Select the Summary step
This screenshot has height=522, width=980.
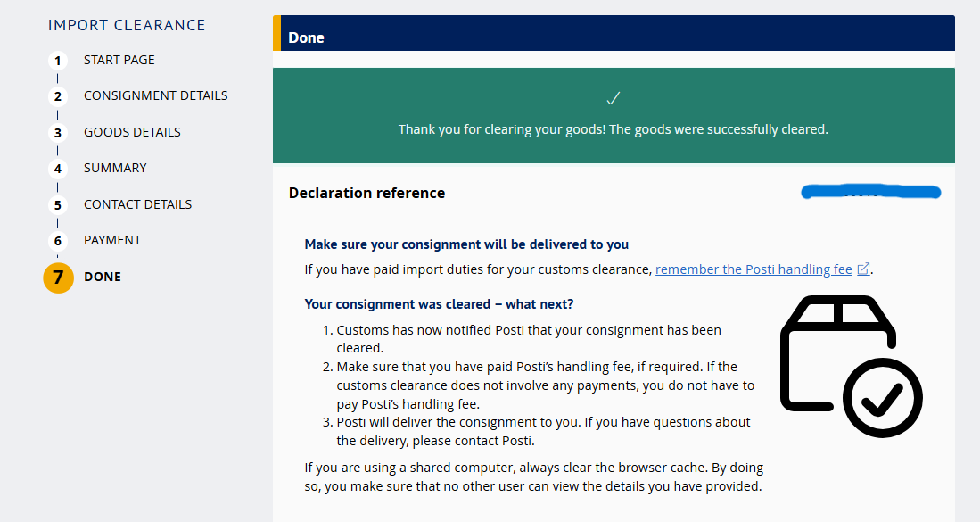coord(115,168)
